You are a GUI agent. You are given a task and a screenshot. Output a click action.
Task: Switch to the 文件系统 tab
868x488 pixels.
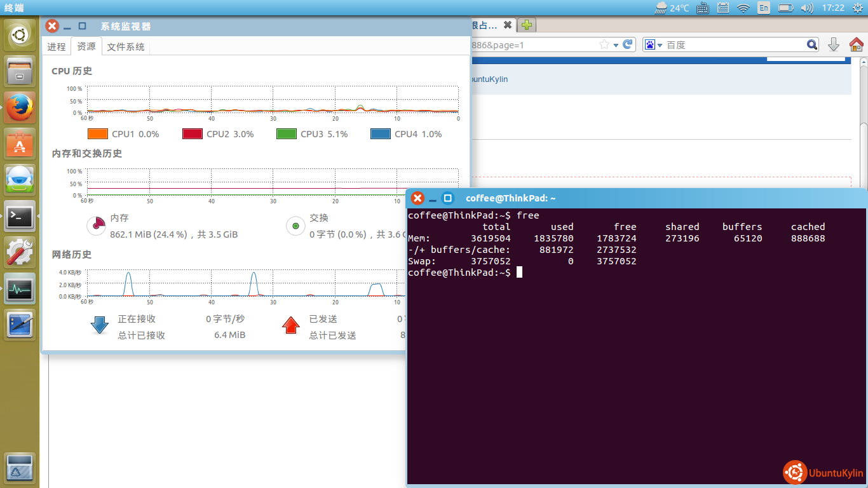tap(125, 46)
